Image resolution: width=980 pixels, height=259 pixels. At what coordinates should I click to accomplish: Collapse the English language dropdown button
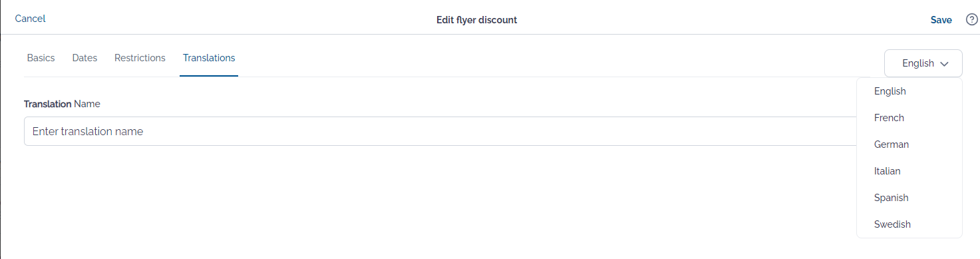(923, 63)
